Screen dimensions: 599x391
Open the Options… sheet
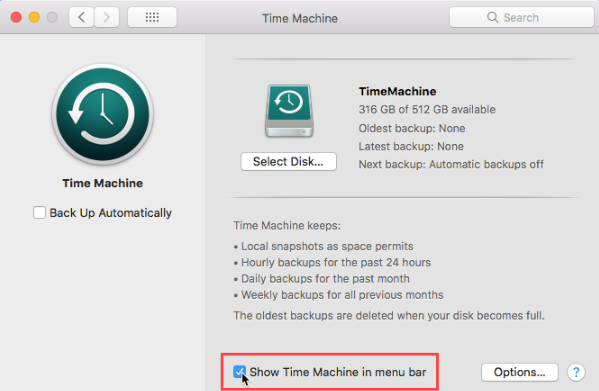[520, 372]
